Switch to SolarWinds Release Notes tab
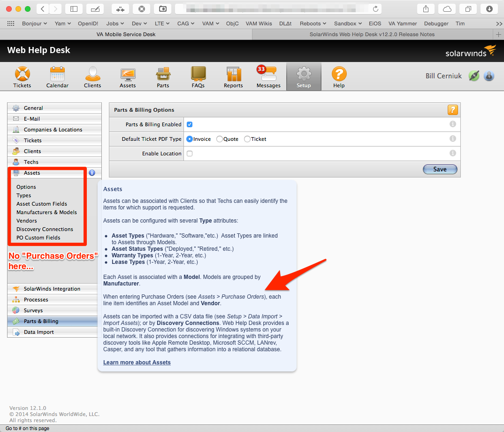 click(x=372, y=34)
